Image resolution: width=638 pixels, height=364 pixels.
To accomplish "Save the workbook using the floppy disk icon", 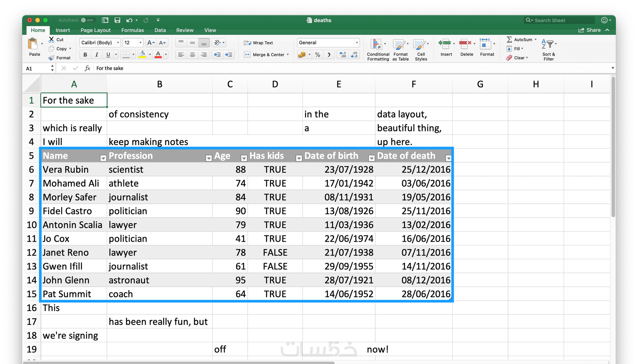I will (x=117, y=20).
